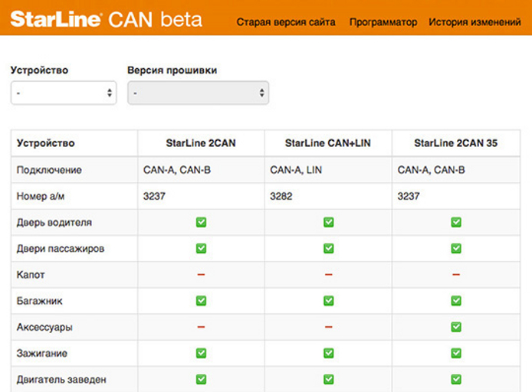Click the Капот row label
This screenshot has height=392, width=532.
point(31,275)
